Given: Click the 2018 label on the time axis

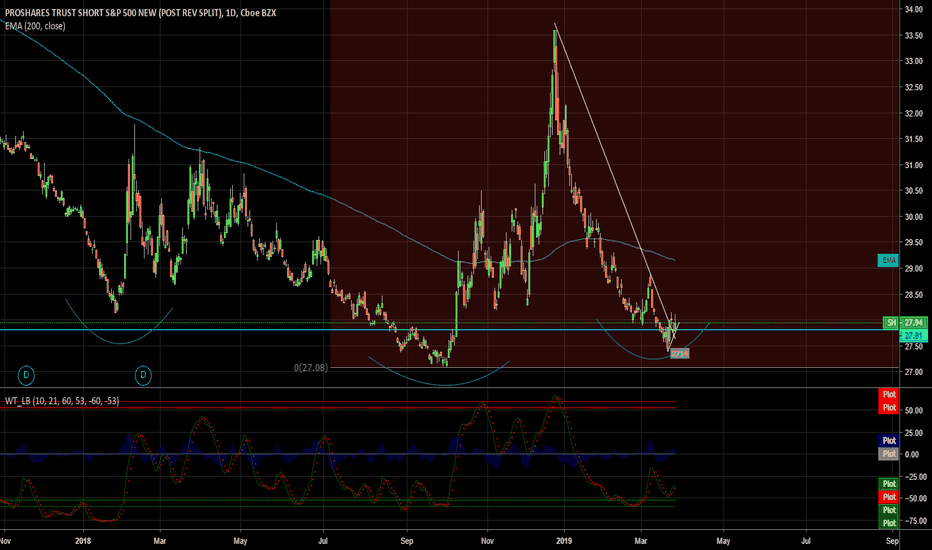Looking at the screenshot, I should (x=83, y=541).
